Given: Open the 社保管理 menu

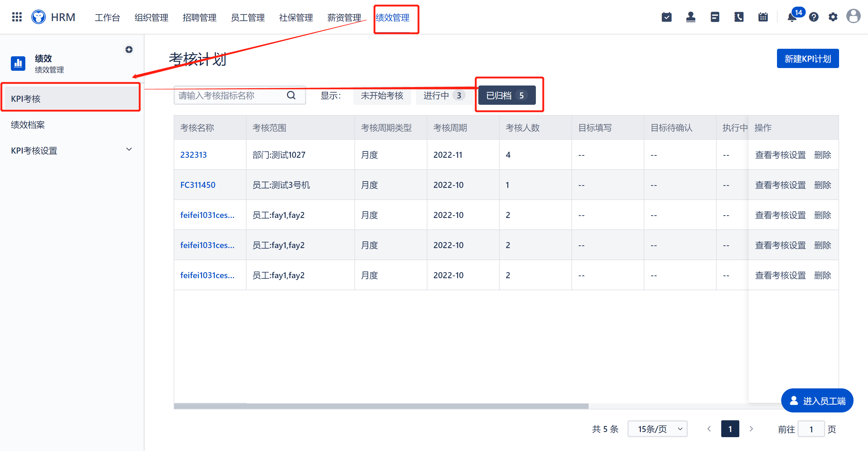Looking at the screenshot, I should click(x=296, y=17).
